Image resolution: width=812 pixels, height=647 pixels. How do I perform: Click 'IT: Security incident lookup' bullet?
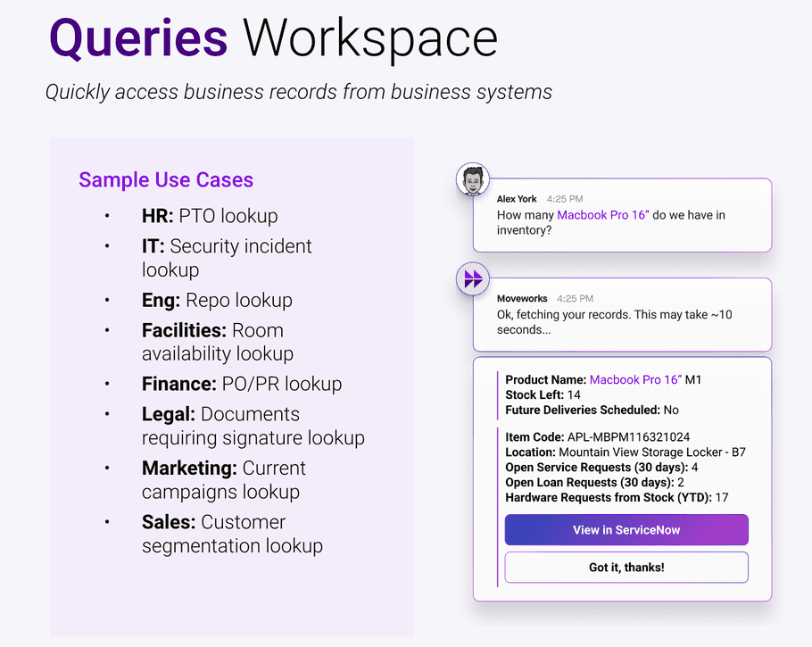[227, 258]
